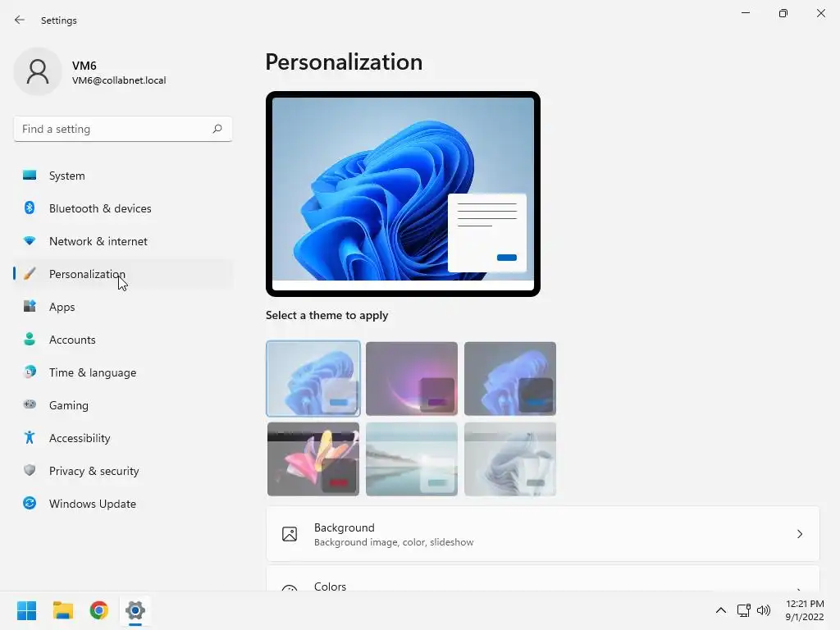This screenshot has height=630, width=840.
Task: Click the Find a setting field
Action: [123, 129]
